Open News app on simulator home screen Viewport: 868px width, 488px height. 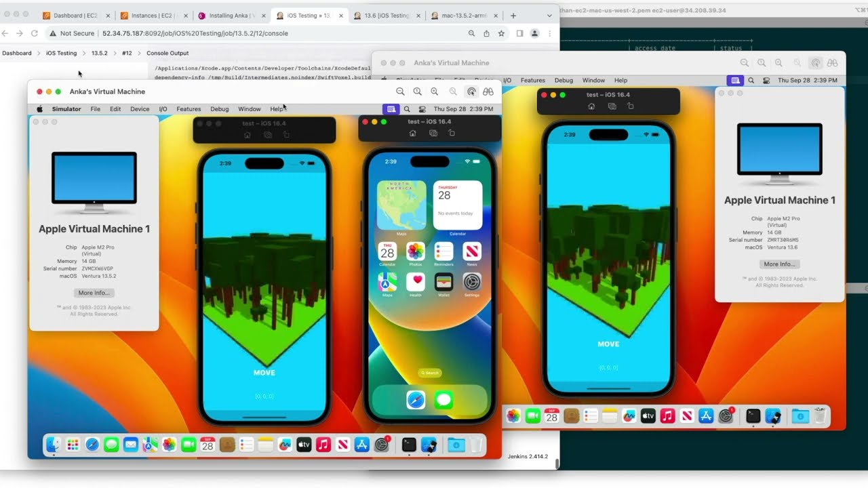pos(472,252)
